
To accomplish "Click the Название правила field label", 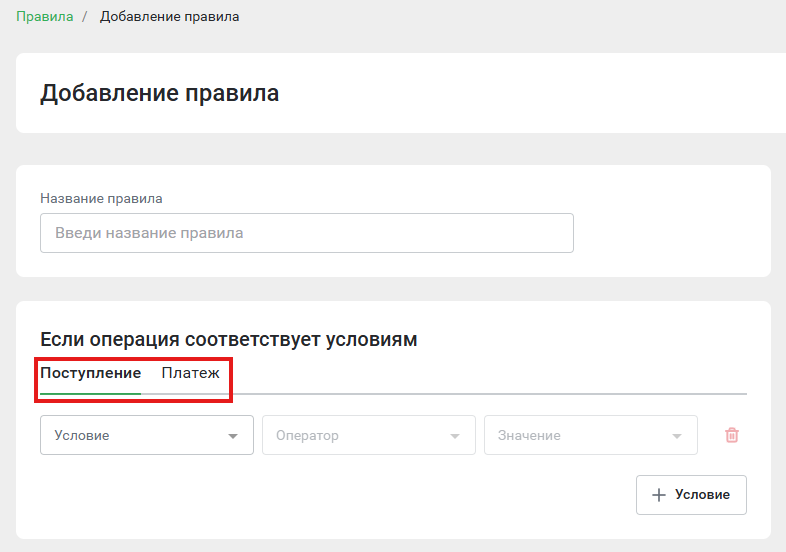I will pos(101,199).
